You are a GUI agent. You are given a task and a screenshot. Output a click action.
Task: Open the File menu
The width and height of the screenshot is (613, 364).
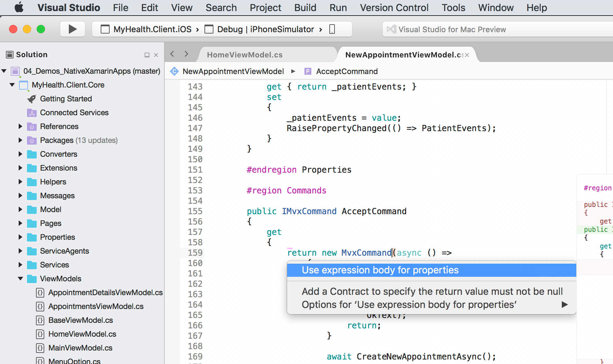coord(120,8)
